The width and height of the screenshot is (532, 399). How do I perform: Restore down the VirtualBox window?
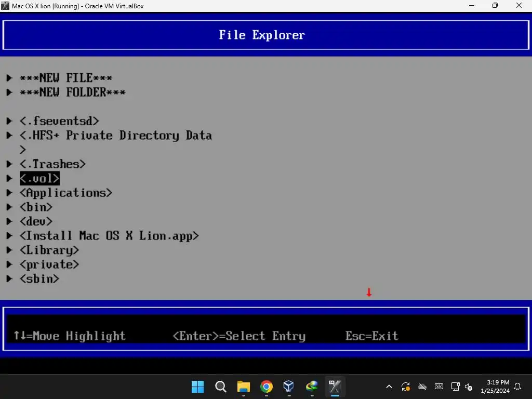(x=495, y=5)
